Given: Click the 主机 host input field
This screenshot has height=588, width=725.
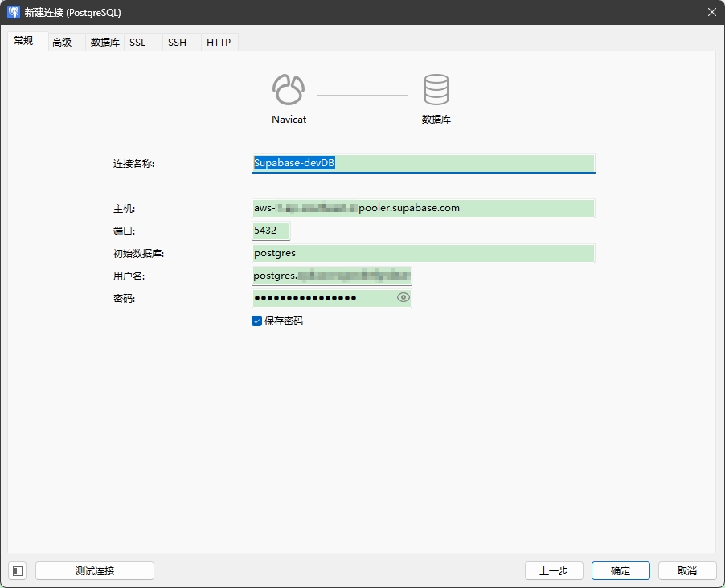Looking at the screenshot, I should point(423,209).
